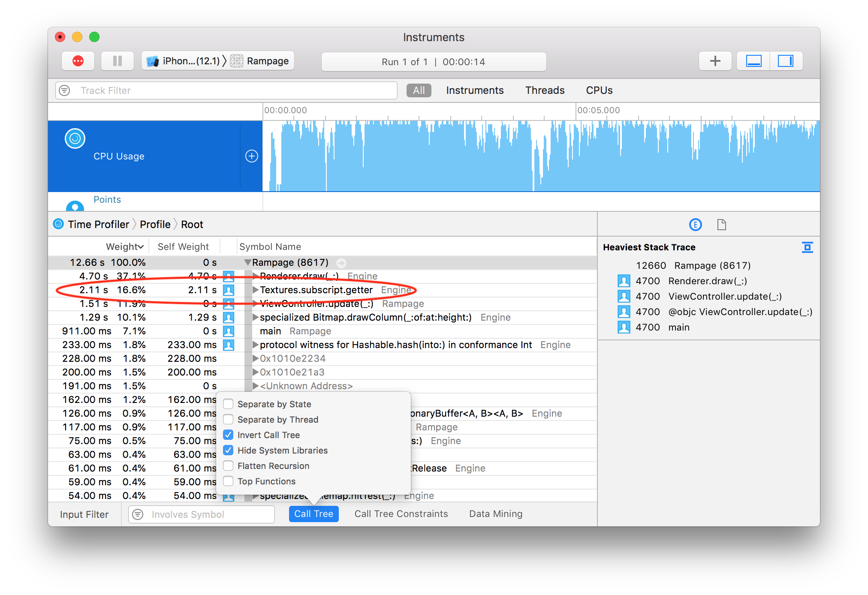Click the focus arrow beside Rampage (8617)
This screenshot has height=595, width=868.
coord(341,263)
